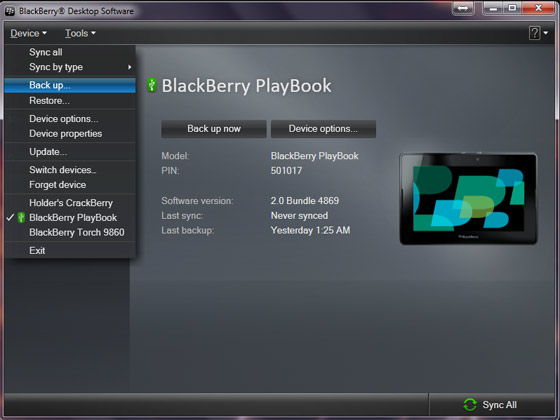Switch to Holder's CrackBerry device

click(70, 203)
